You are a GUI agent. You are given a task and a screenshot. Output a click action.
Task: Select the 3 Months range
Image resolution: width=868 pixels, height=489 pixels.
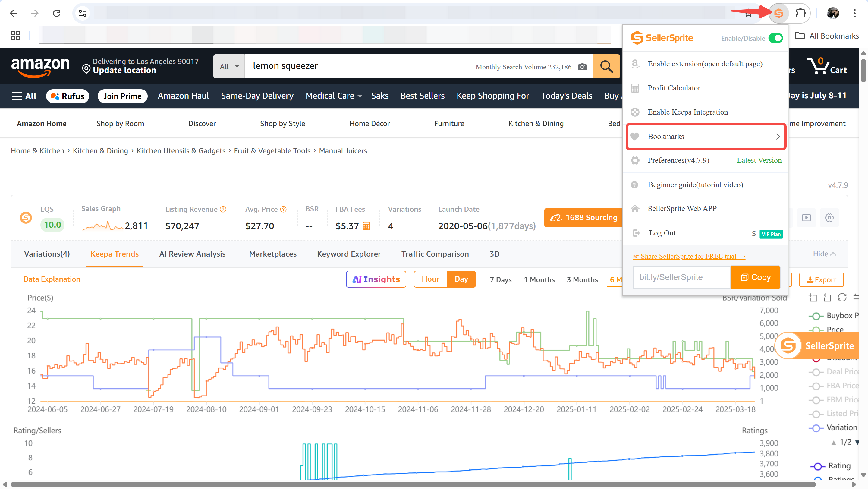coord(582,279)
